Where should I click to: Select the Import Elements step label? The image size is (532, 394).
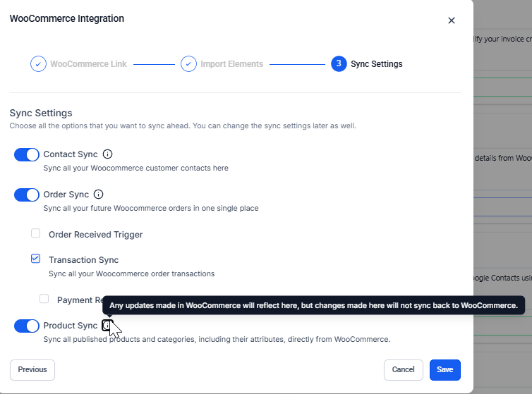pyautogui.click(x=231, y=64)
